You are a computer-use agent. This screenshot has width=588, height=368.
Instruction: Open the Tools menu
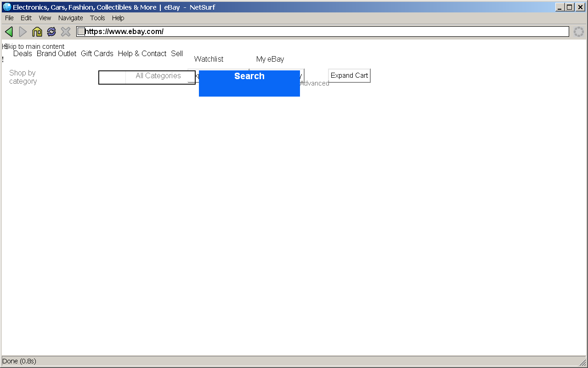97,18
